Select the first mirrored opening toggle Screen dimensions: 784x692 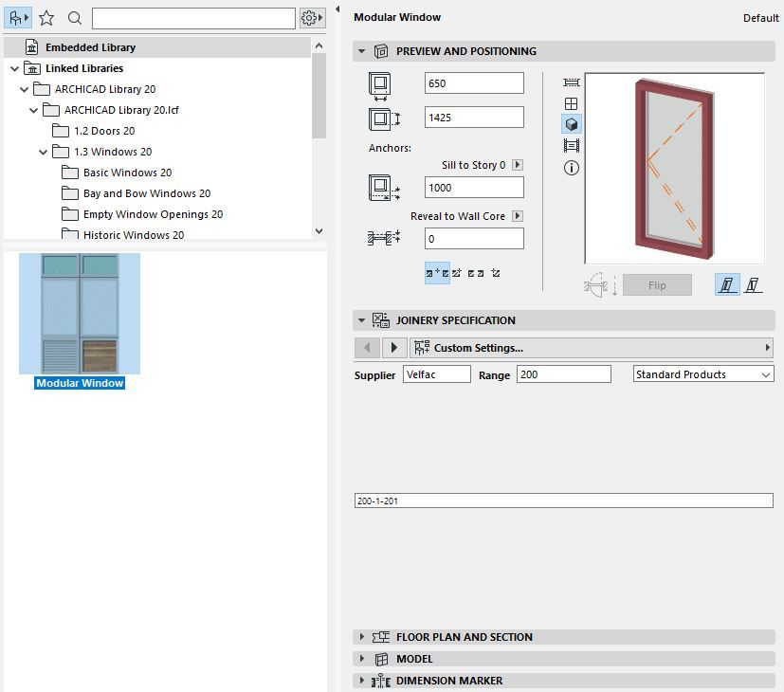[727, 285]
